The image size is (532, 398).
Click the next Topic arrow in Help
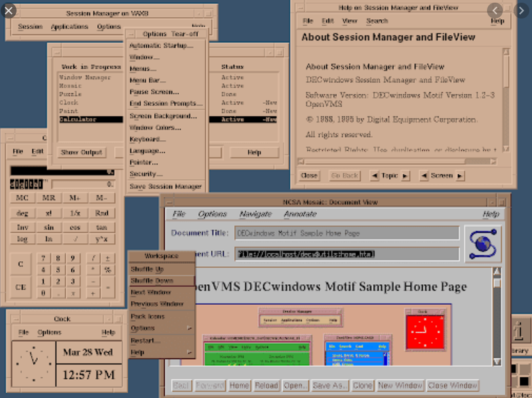405,176
